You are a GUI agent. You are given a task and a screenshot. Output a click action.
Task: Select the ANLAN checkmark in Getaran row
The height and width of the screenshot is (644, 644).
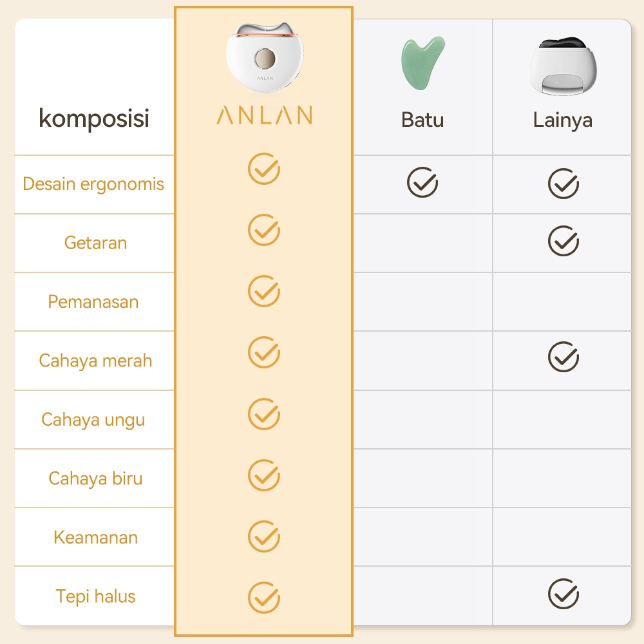[264, 230]
